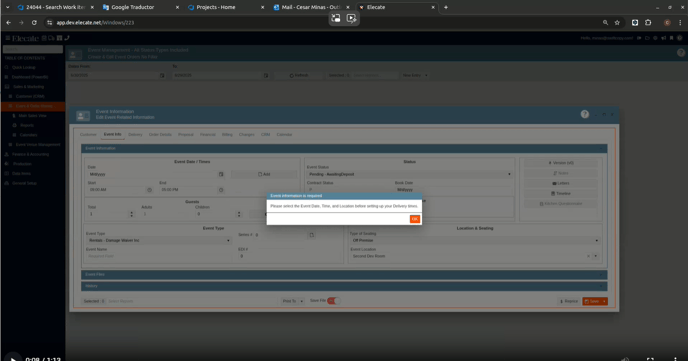Screen dimensions: 688x361
Task: Click the Reprice button
Action: [569, 301]
